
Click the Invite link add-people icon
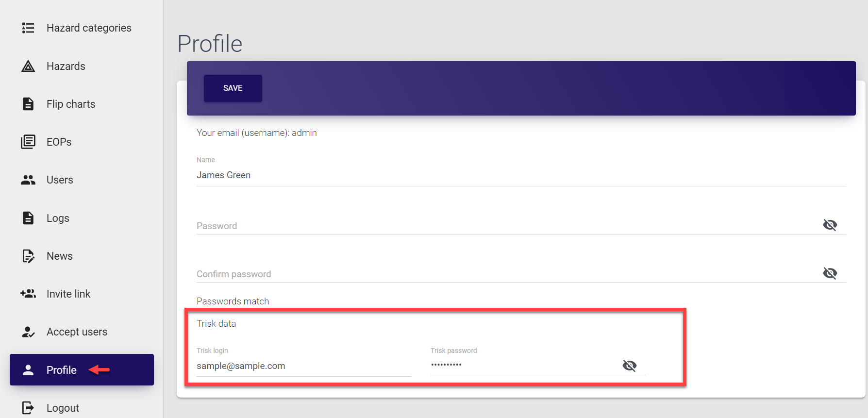click(28, 294)
